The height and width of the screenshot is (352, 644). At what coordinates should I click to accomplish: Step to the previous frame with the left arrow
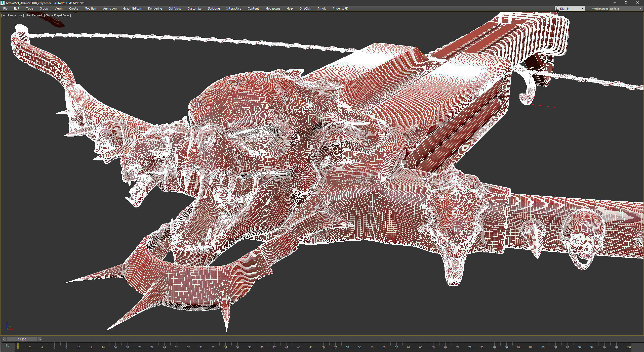[x=4, y=339]
